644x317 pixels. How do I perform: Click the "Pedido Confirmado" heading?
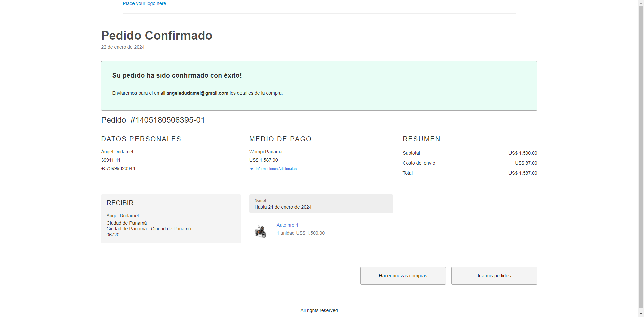pyautogui.click(x=157, y=36)
